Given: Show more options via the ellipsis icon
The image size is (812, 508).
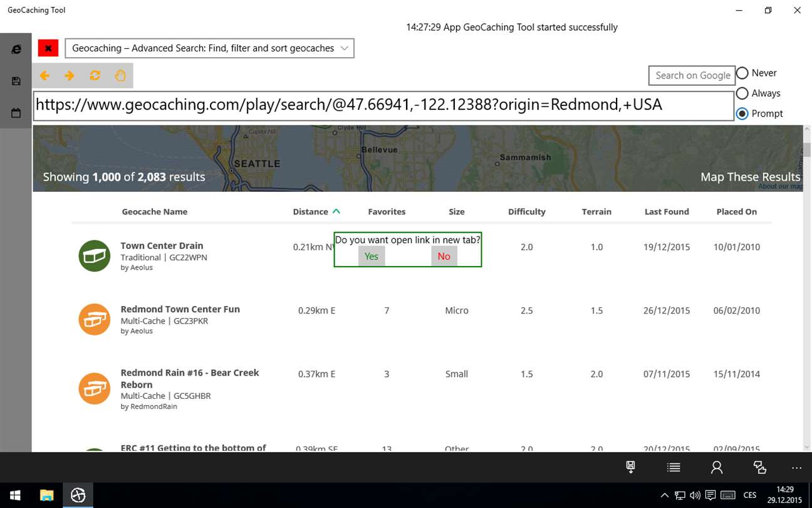Looking at the screenshot, I should click(796, 468).
